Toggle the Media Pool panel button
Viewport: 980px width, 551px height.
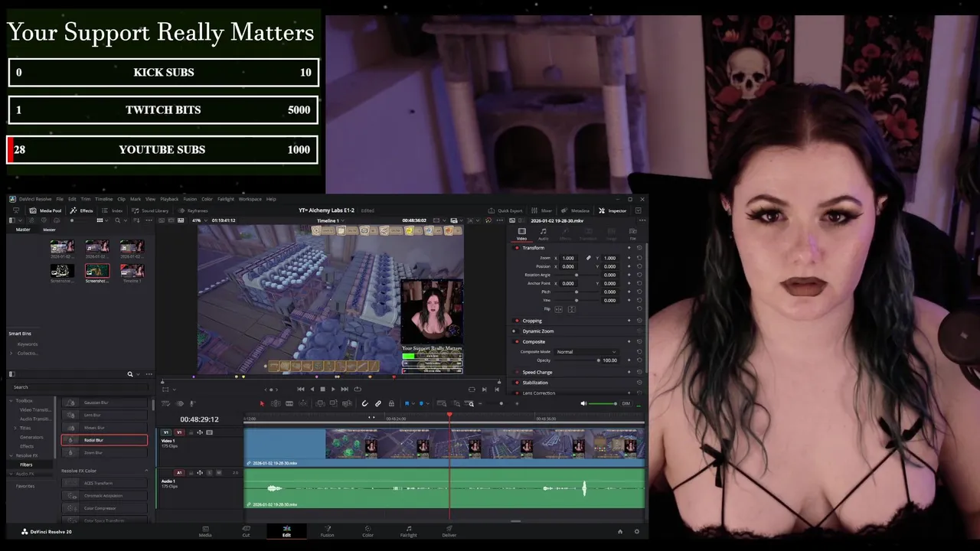(45, 210)
